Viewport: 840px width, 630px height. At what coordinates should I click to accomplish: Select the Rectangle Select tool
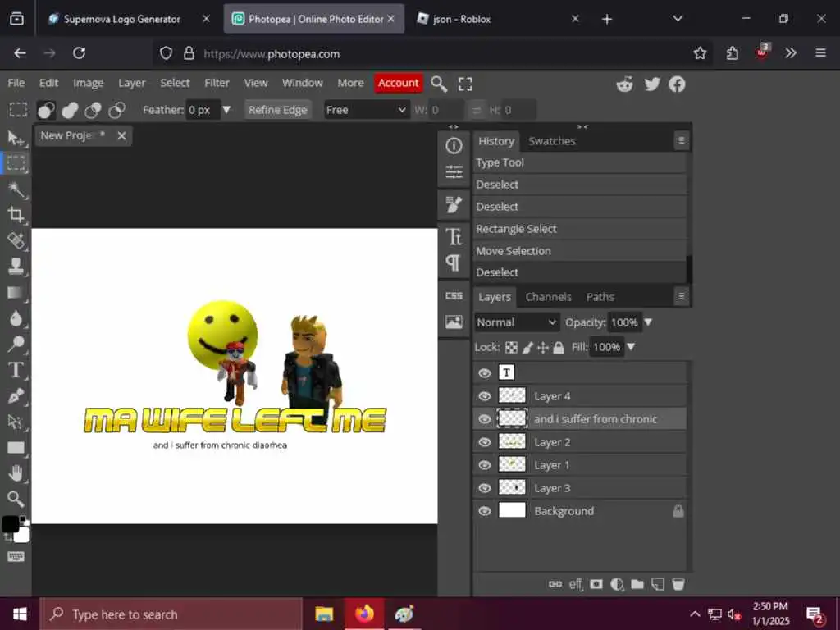(16, 163)
